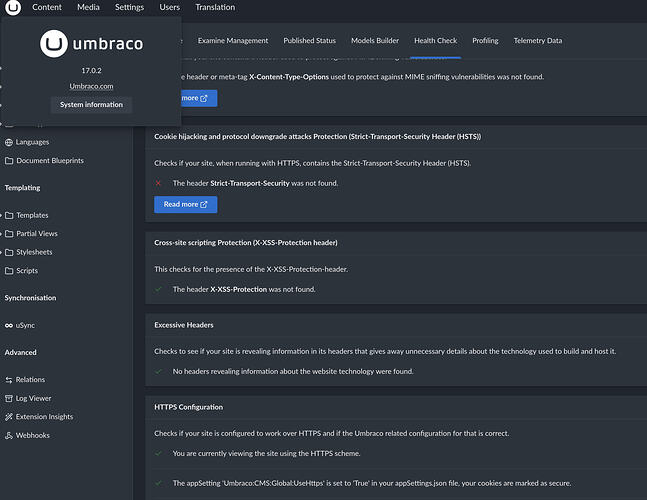The image size is (647, 500).
Task: Click the Cookie hijacking HSTS check title
Action: tap(317, 137)
